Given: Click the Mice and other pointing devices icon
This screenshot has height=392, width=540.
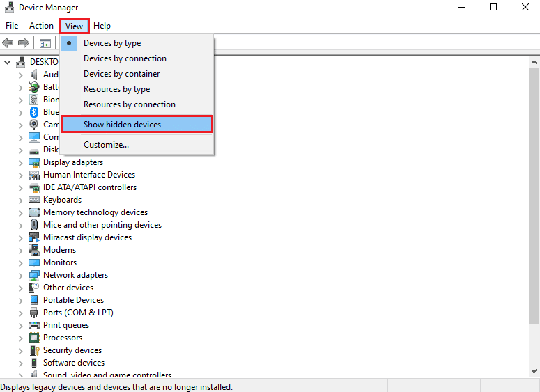Looking at the screenshot, I should [x=34, y=225].
